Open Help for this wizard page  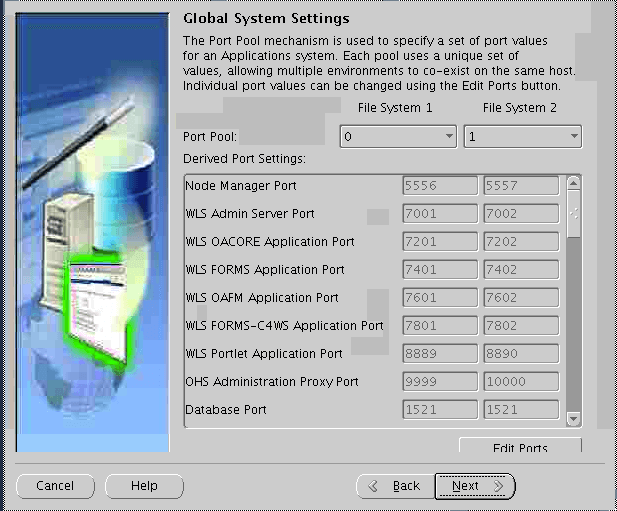click(x=144, y=486)
